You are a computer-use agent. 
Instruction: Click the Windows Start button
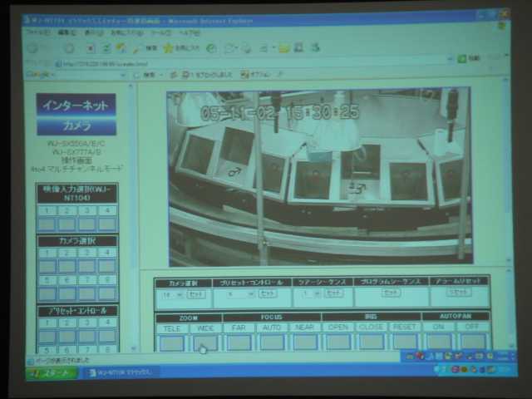click(52, 373)
